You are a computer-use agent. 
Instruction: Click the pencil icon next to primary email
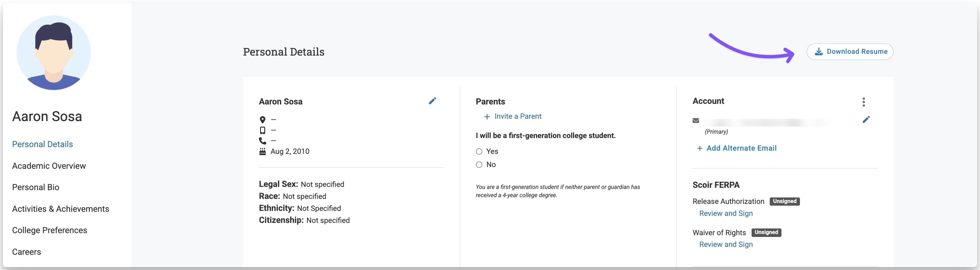pos(866,120)
